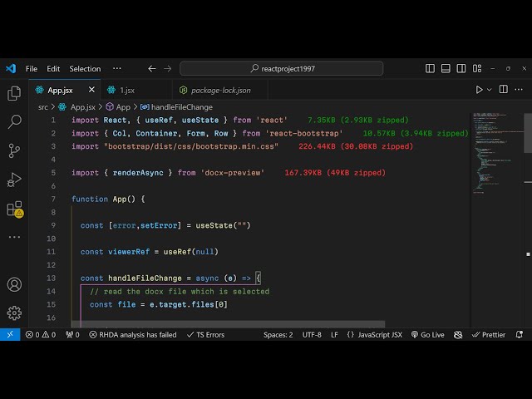Open the notifications bell in status bar

pos(520,335)
